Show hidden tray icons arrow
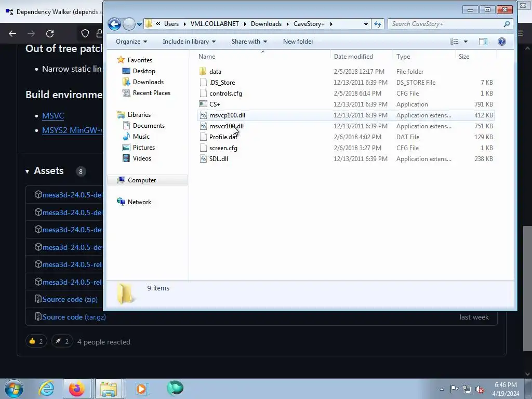Screen dimensions: 532x399 click(x=442, y=389)
